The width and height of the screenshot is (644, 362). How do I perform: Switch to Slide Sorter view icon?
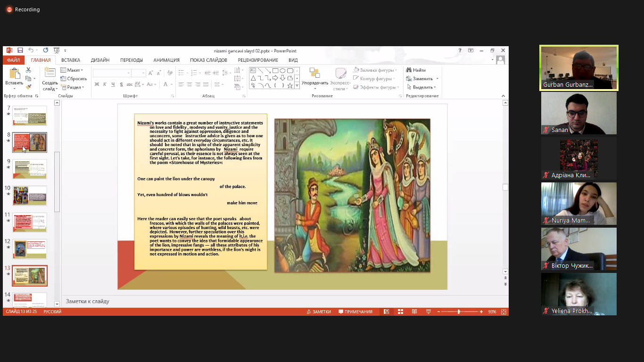coord(400,312)
